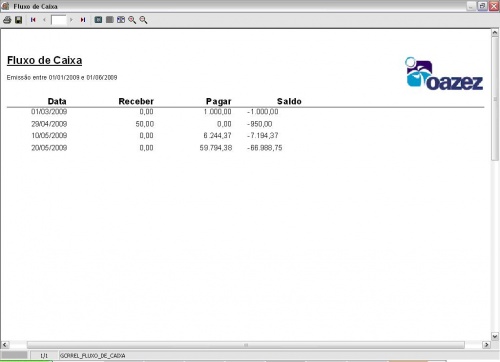Click the horizontal scrollbar left arrow
The image size is (500, 362).
coord(5,345)
